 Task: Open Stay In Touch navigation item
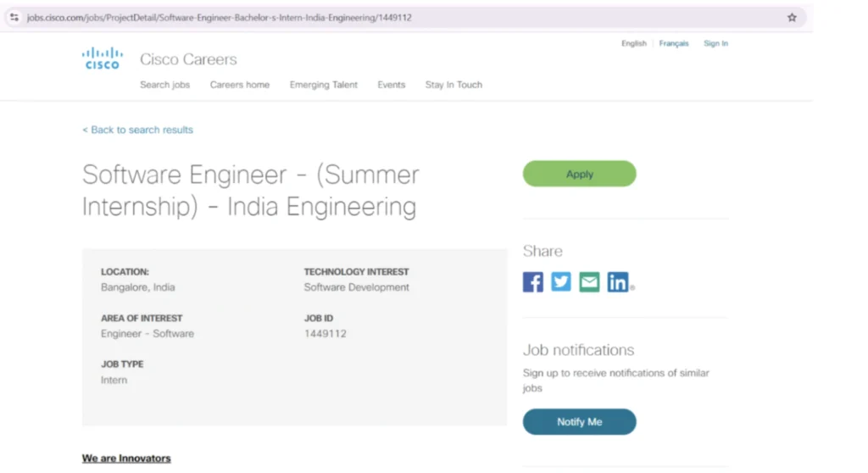tap(453, 85)
